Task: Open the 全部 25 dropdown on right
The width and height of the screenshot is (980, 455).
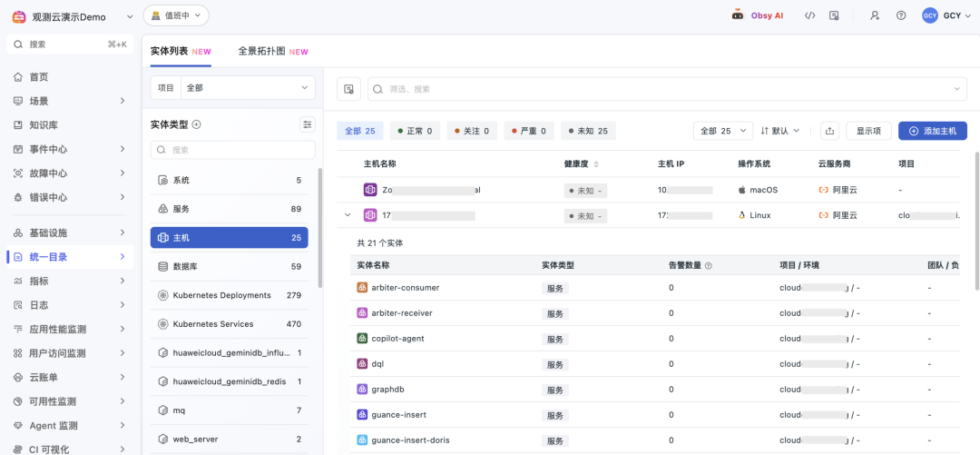Action: pyautogui.click(x=723, y=131)
